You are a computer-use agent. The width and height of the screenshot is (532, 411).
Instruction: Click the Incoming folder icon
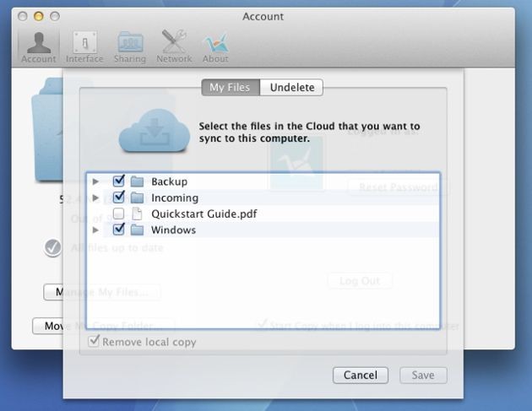click(137, 197)
